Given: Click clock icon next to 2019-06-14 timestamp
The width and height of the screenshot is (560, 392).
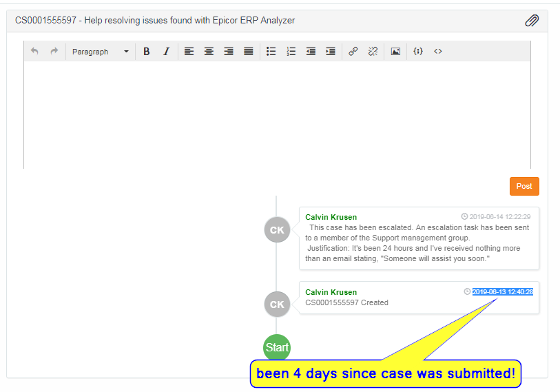Looking at the screenshot, I should (x=464, y=216).
